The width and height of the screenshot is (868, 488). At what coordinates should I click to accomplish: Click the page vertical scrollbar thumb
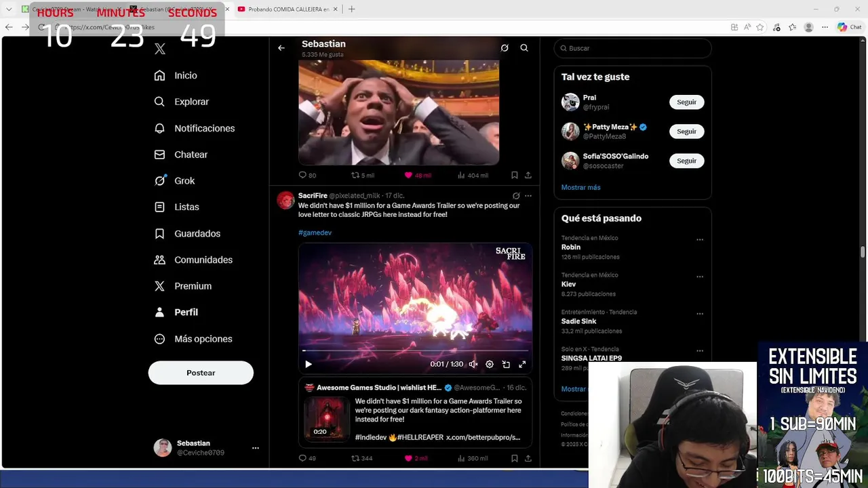(x=863, y=252)
